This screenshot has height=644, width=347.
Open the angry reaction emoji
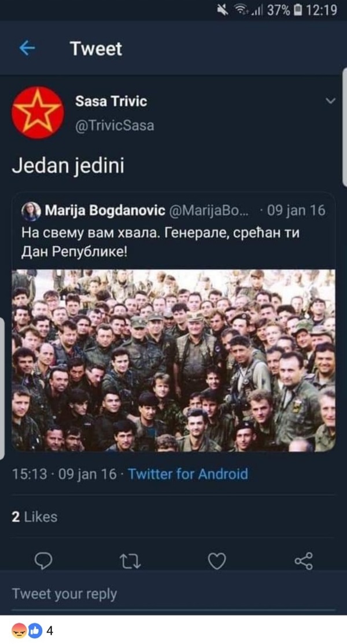[19, 631]
